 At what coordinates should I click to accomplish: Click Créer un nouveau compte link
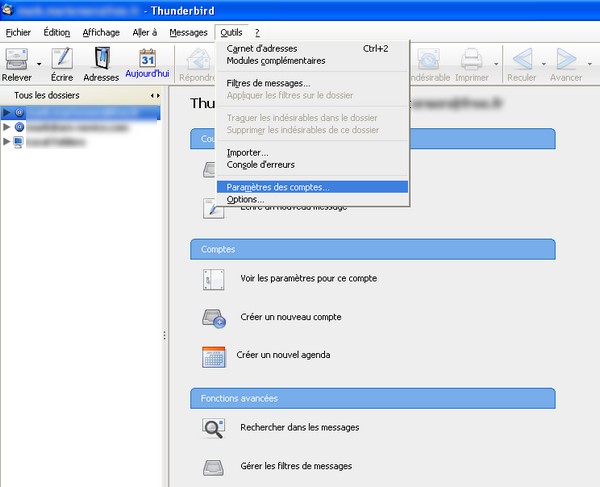pos(291,317)
